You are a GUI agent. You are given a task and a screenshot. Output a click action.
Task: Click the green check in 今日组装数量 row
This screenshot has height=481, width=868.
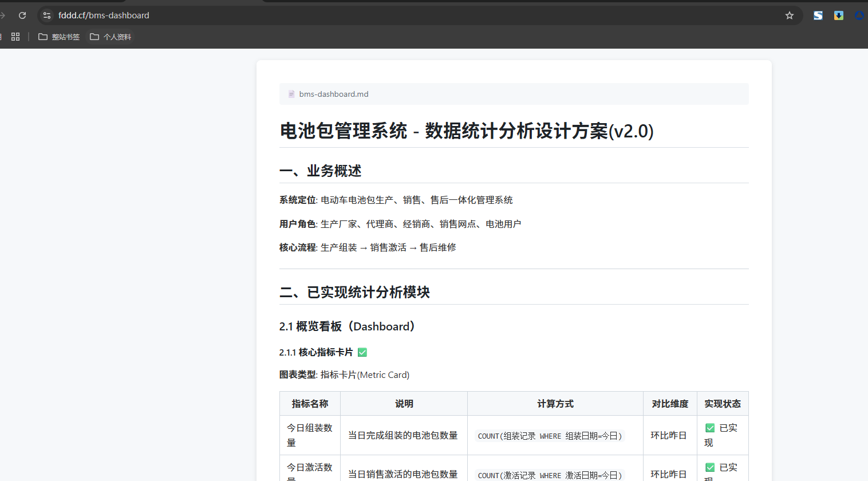pyautogui.click(x=710, y=428)
